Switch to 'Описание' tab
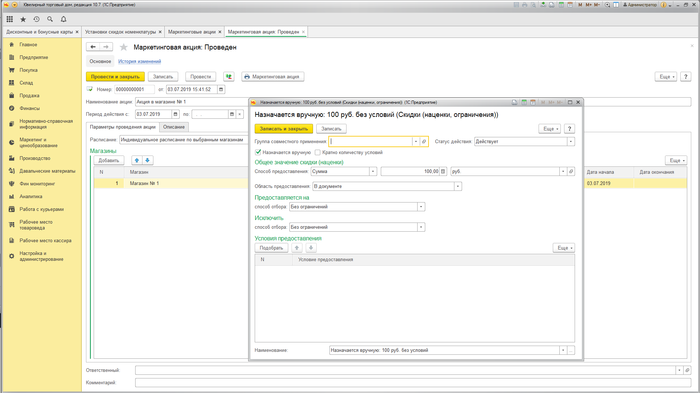 click(x=174, y=127)
